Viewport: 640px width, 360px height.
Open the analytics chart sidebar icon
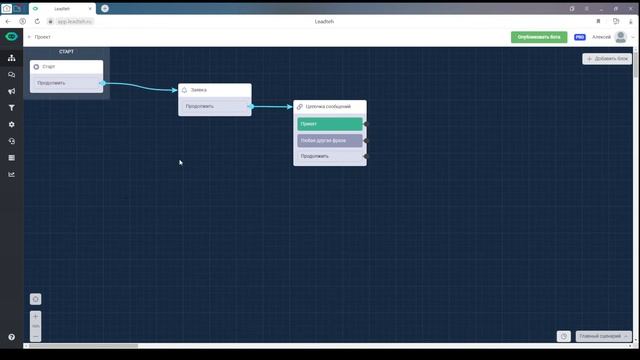click(11, 174)
